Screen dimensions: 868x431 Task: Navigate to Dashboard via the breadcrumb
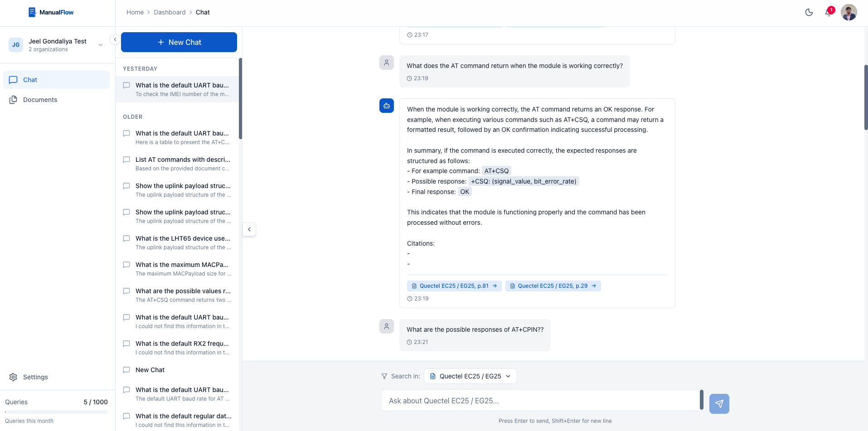[x=170, y=12]
